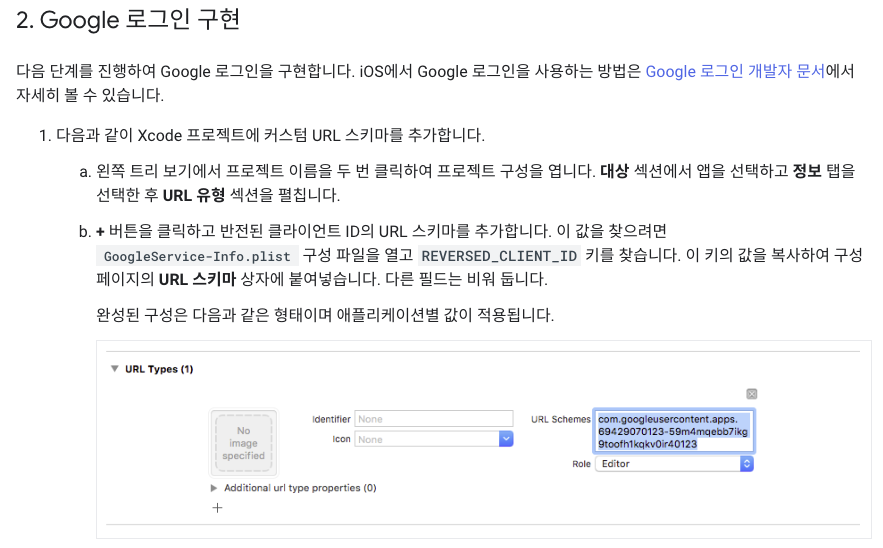Expand Additional url type properties (0)

point(214,488)
